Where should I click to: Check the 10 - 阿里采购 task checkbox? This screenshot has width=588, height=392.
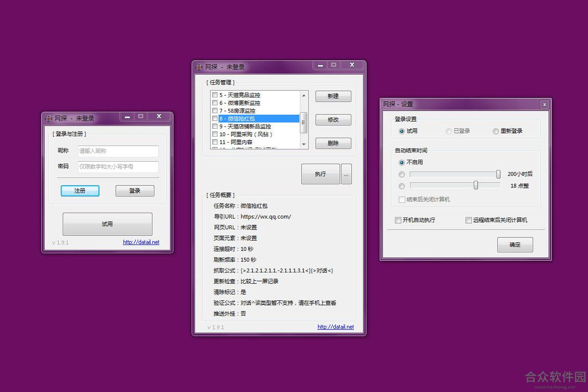(215, 134)
